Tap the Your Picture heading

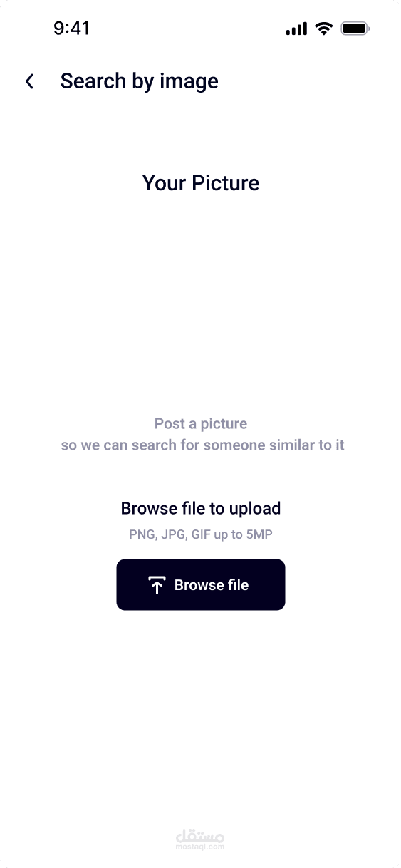201,183
